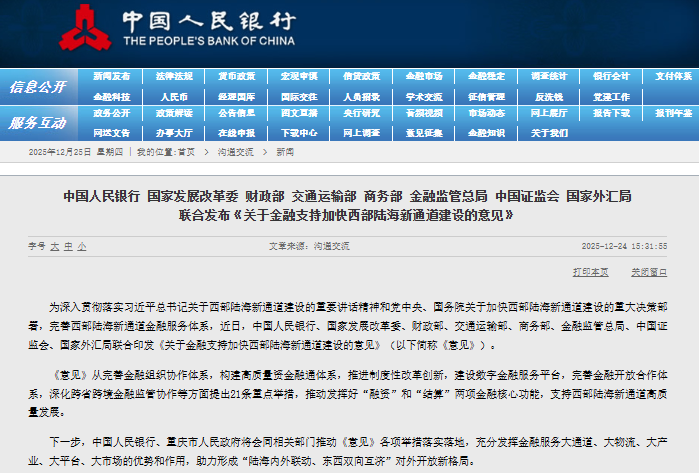The width and height of the screenshot is (699, 473).
Task: Select 人民币 in the navigation grid
Action: (x=173, y=97)
